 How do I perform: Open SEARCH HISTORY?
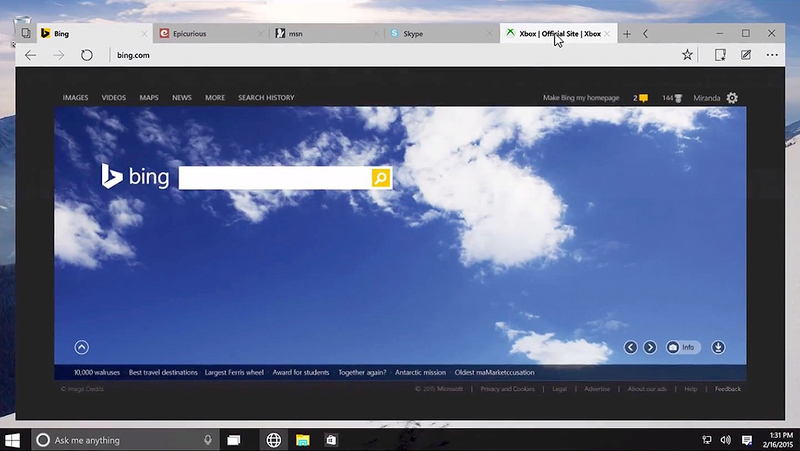(x=266, y=97)
